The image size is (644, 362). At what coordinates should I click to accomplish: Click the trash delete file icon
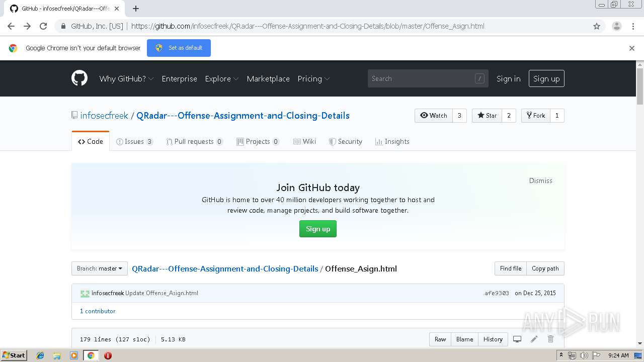point(550,339)
